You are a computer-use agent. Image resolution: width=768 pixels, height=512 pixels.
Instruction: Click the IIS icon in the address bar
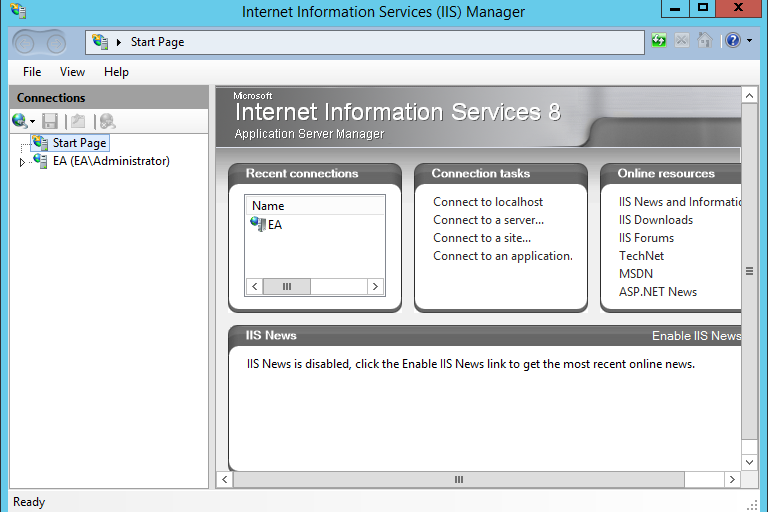pyautogui.click(x=100, y=42)
